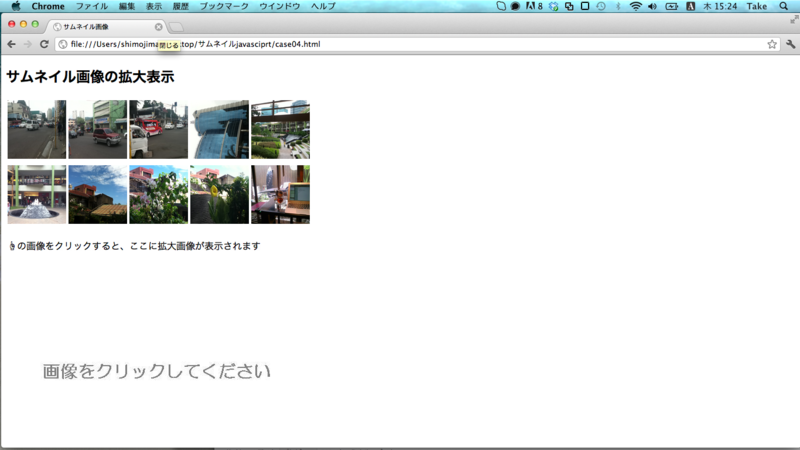Enter full screen with the window's expand arrows
This screenshot has width=800, height=450.
794,20
